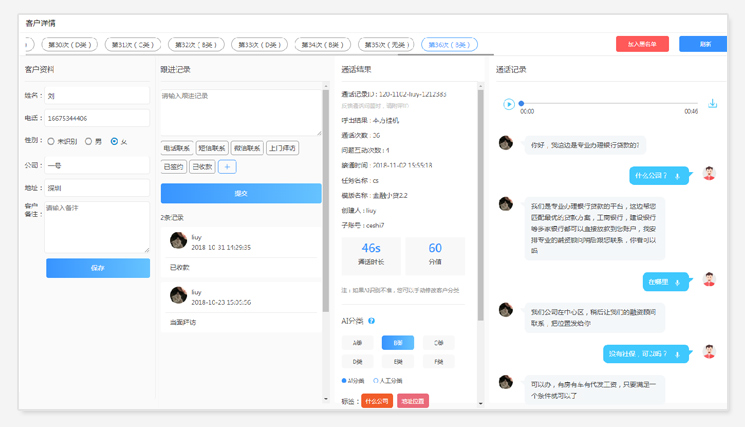The width and height of the screenshot is (745, 427).
Task: Click the customer avatar beside 在哪里 message
Action: coord(709,279)
